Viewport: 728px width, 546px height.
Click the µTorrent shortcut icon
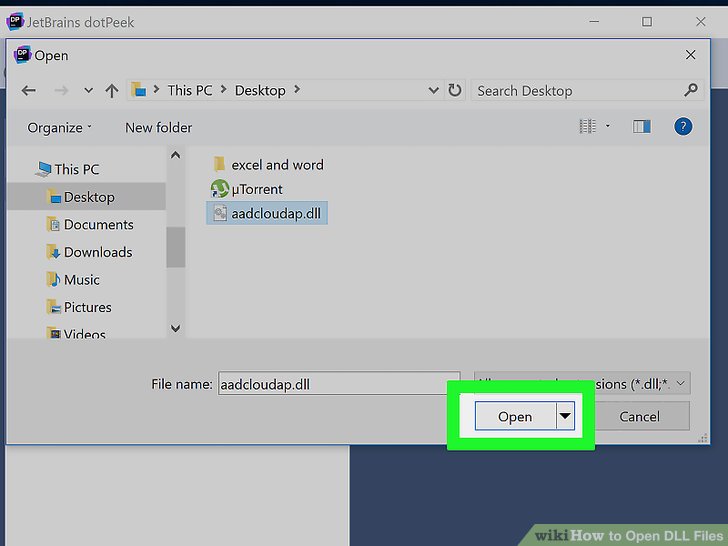(220, 189)
